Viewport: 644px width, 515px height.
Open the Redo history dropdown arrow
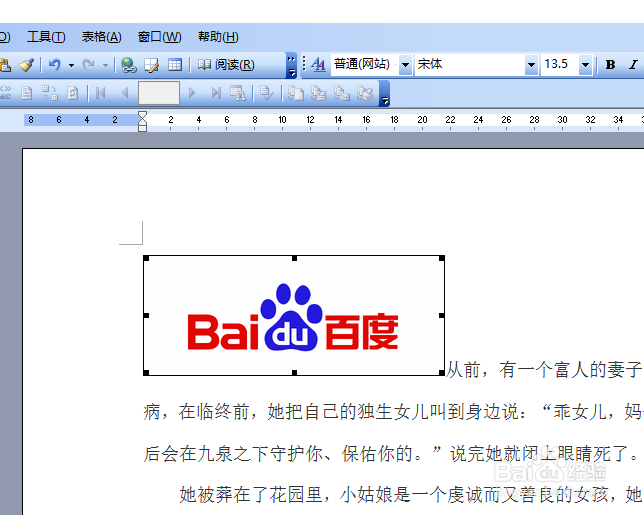click(x=105, y=65)
